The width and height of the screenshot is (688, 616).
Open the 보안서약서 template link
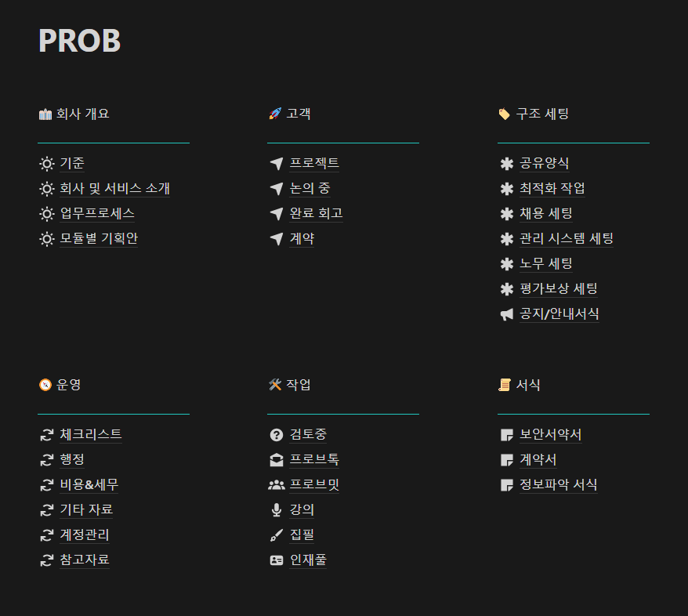click(552, 434)
